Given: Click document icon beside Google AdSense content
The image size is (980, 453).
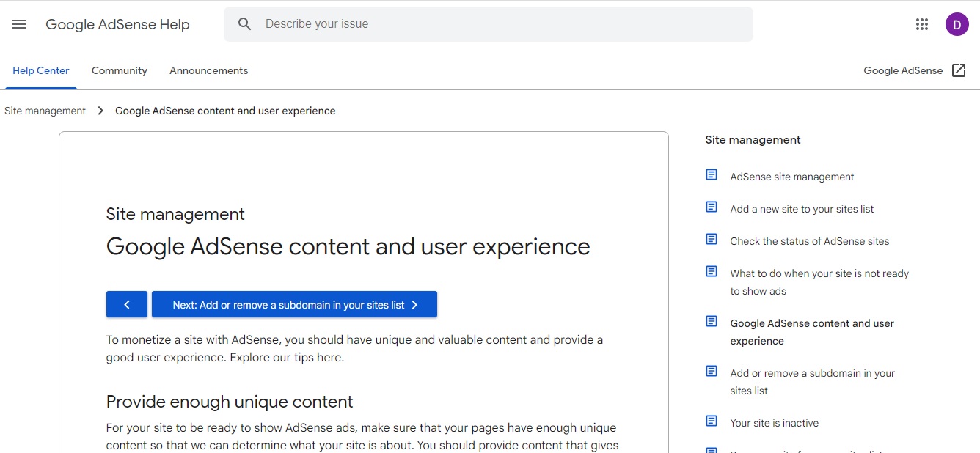Looking at the screenshot, I should pos(712,322).
